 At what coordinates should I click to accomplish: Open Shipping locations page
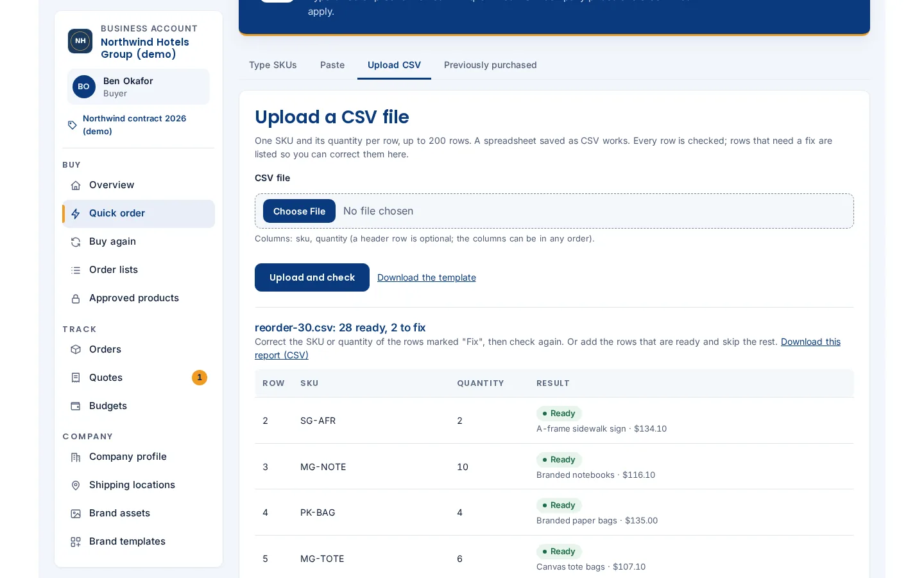coord(139,486)
